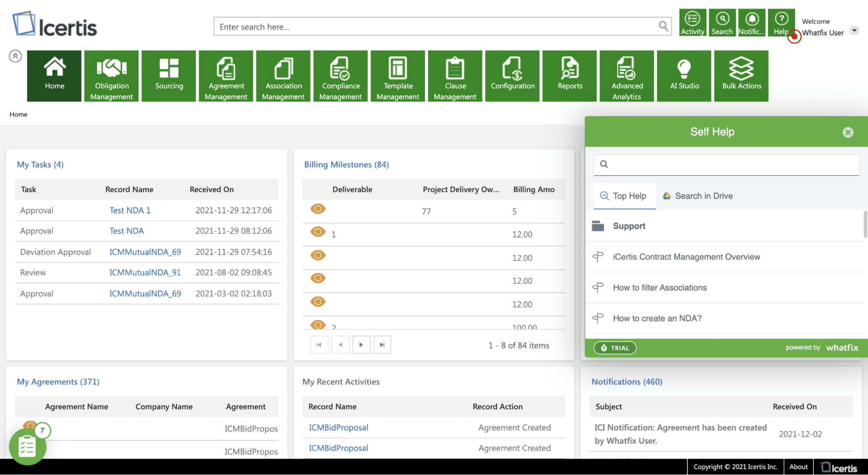Screen dimensions: 868x475
Task: Click the magnifier in the top search bar
Action: tap(663, 27)
